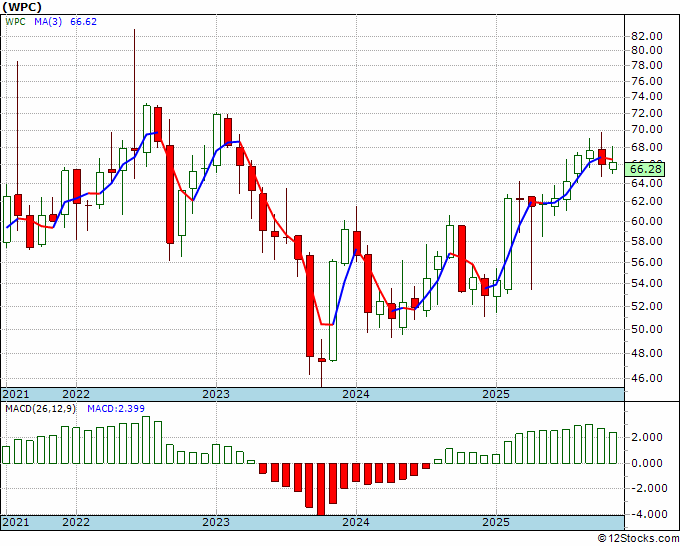Click the 82.00 price axis label
Image resolution: width=680 pixels, height=546 pixels.
pyautogui.click(x=647, y=36)
